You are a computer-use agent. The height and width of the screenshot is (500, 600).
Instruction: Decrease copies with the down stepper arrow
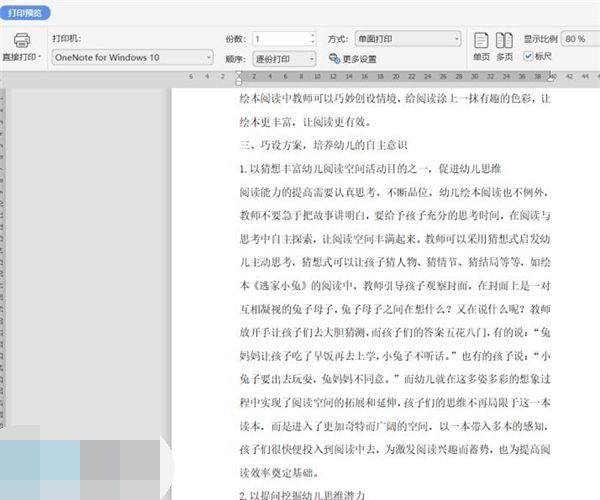point(313,42)
